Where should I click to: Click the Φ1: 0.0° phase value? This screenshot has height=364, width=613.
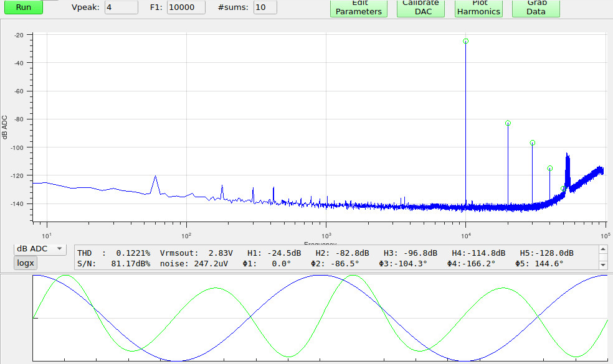(267, 264)
